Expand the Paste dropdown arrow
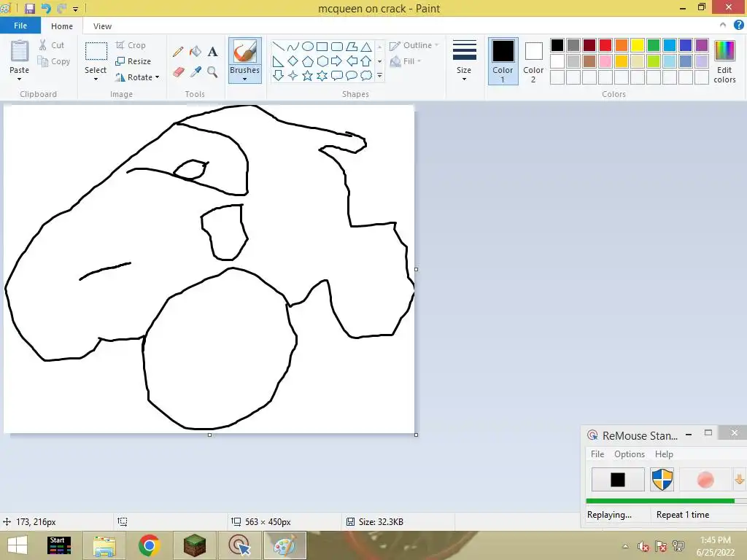 19,79
